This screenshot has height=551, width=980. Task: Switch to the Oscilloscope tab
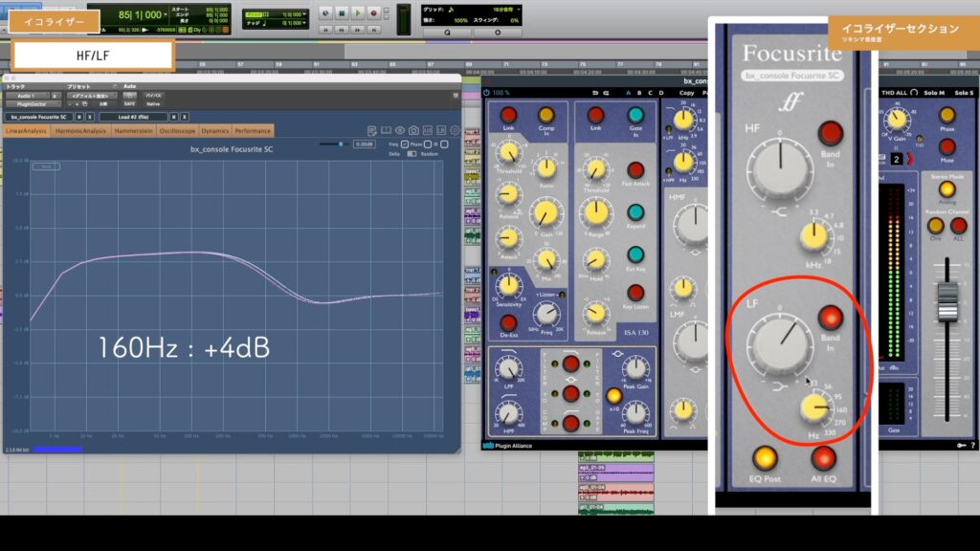177,130
